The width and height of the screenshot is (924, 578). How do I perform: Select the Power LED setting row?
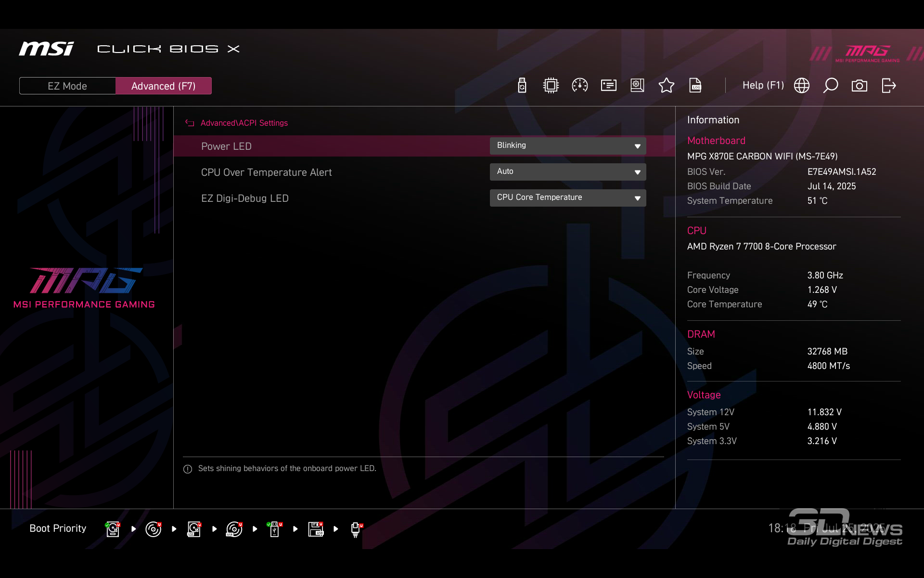click(x=424, y=146)
